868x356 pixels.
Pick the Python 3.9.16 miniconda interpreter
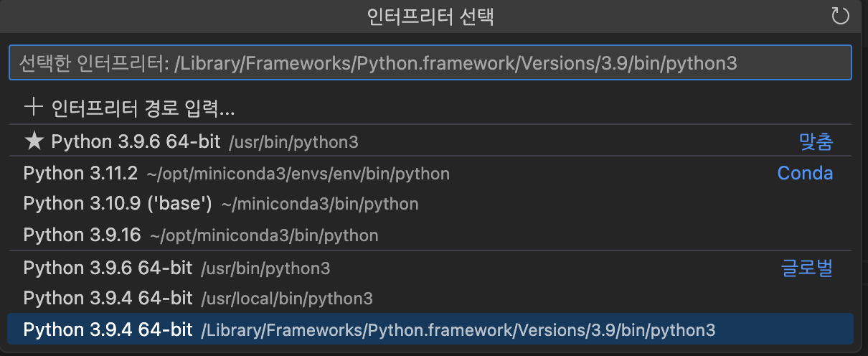click(x=83, y=235)
